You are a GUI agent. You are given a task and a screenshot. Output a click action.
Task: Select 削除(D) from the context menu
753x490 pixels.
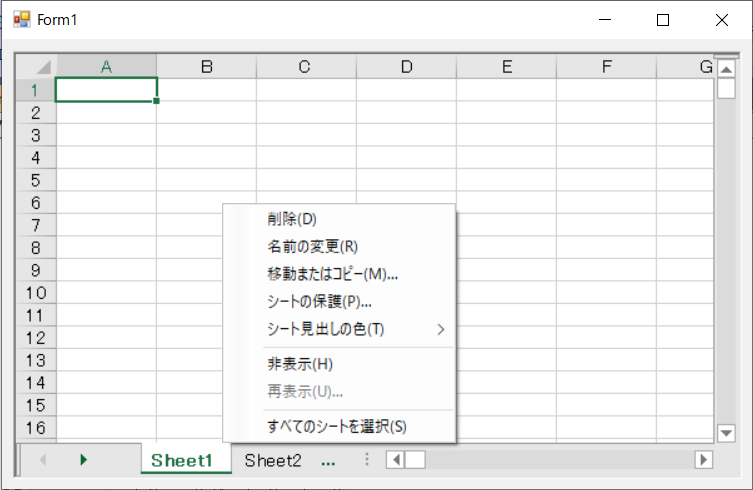click(292, 219)
